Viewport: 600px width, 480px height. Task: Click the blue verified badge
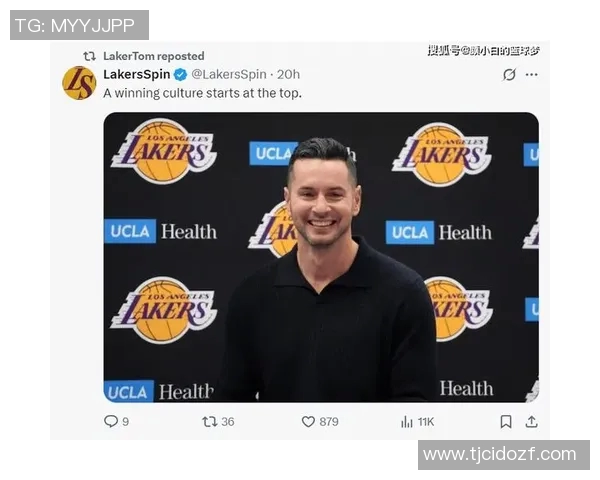pyautogui.click(x=181, y=74)
